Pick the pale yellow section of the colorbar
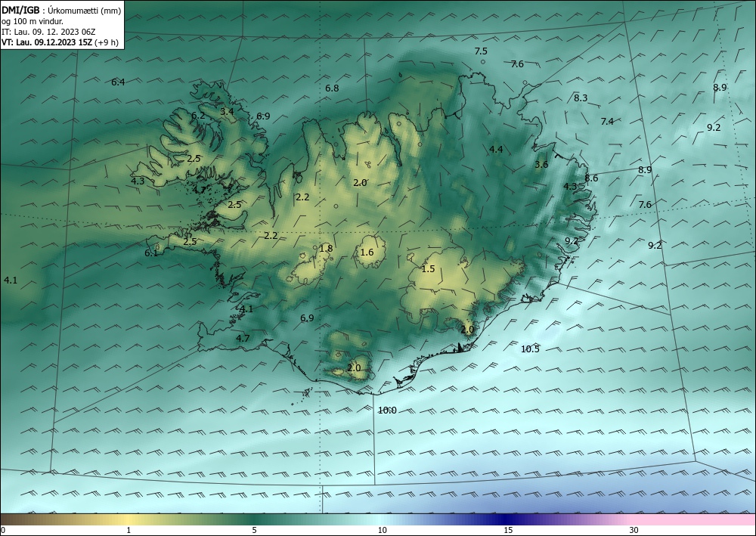This screenshot has height=536, width=756. coord(129,519)
